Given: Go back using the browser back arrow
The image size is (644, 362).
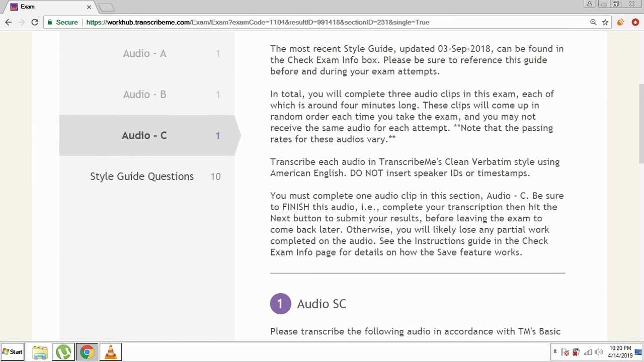Looking at the screenshot, I should (8, 22).
